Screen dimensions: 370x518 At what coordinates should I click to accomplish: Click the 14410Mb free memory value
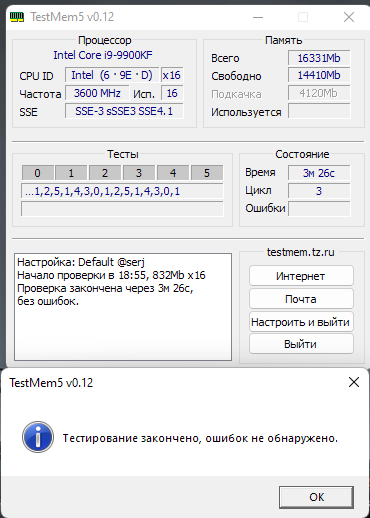(x=319, y=75)
